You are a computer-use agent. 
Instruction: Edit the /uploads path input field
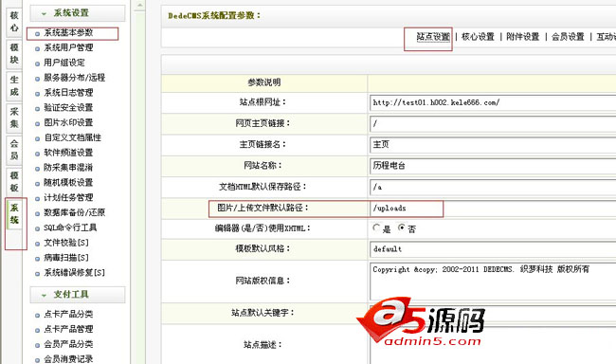point(493,208)
